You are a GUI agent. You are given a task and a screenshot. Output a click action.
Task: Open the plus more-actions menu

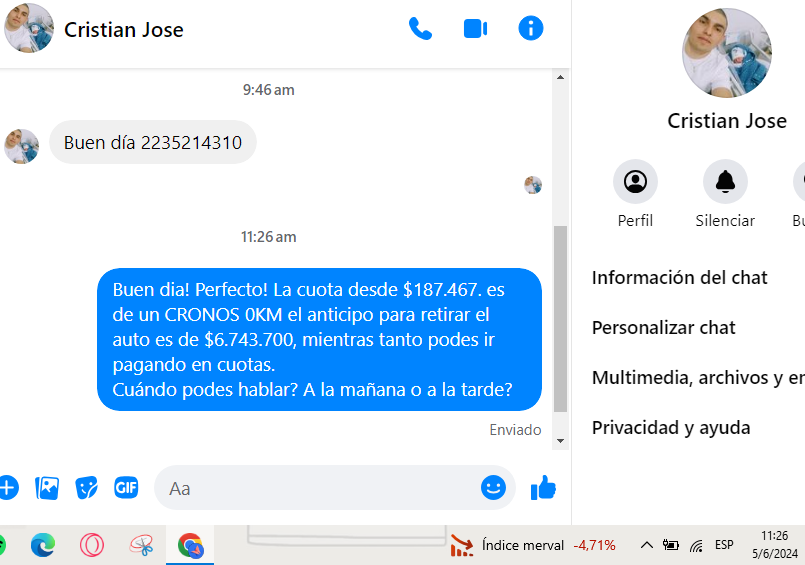point(7,488)
